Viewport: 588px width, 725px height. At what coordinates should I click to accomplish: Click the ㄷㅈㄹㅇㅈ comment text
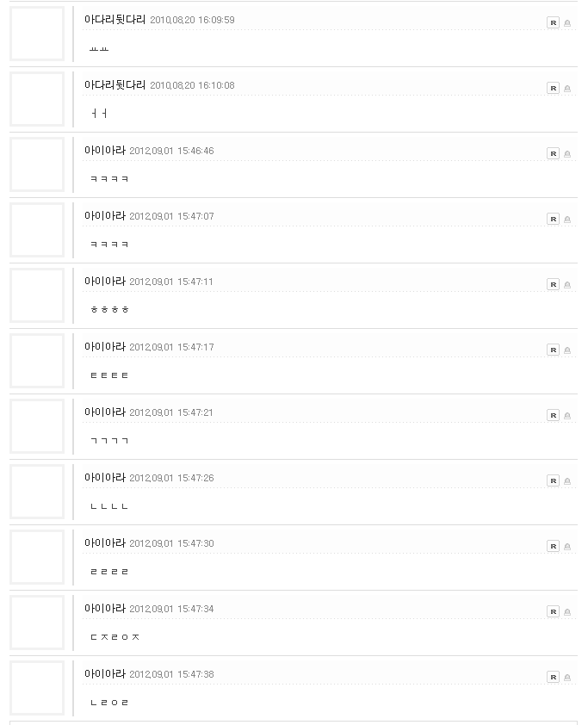click(x=115, y=637)
